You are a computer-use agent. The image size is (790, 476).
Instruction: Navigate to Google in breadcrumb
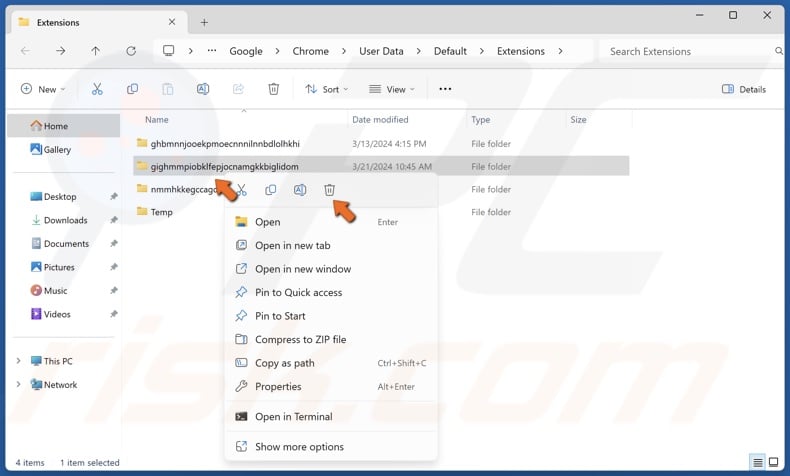246,51
